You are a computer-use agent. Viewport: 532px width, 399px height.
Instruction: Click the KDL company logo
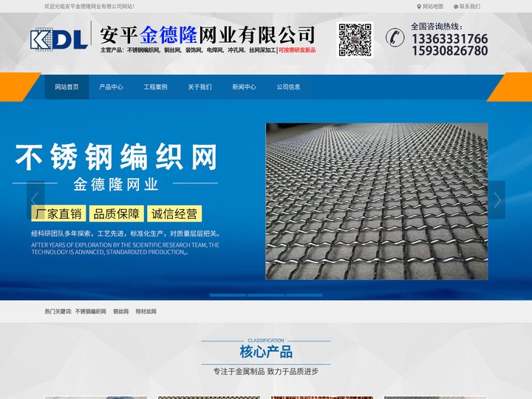[58, 38]
